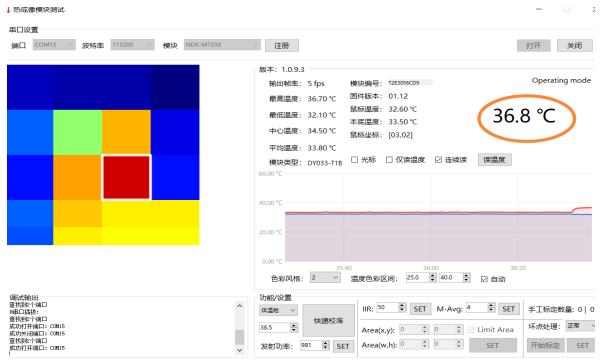Increase the 发射功率 981 stepper value

tap(326, 343)
